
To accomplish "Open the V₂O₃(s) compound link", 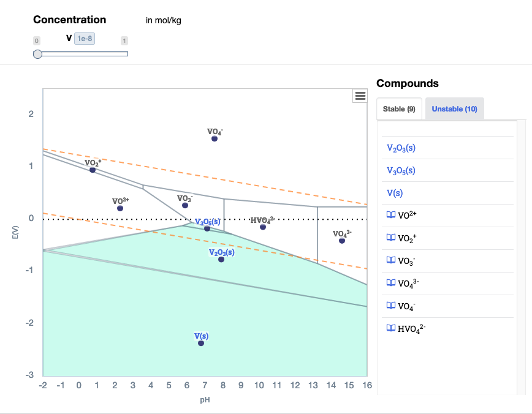I will [x=401, y=148].
